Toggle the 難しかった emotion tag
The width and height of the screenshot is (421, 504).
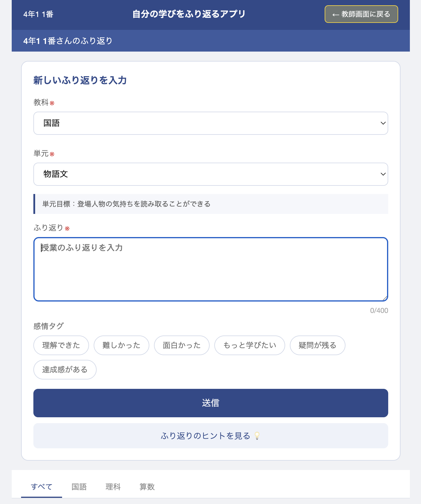121,345
